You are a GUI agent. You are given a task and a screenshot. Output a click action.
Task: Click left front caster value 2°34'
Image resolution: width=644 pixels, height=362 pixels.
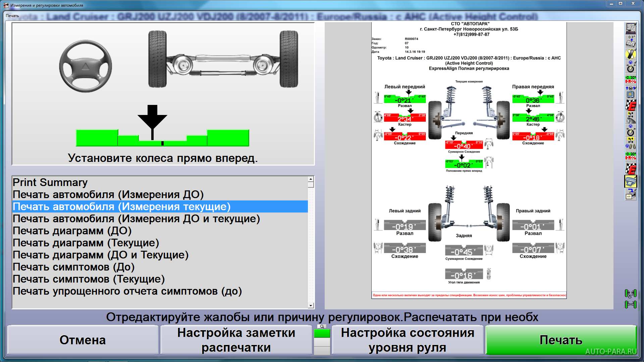405,119
